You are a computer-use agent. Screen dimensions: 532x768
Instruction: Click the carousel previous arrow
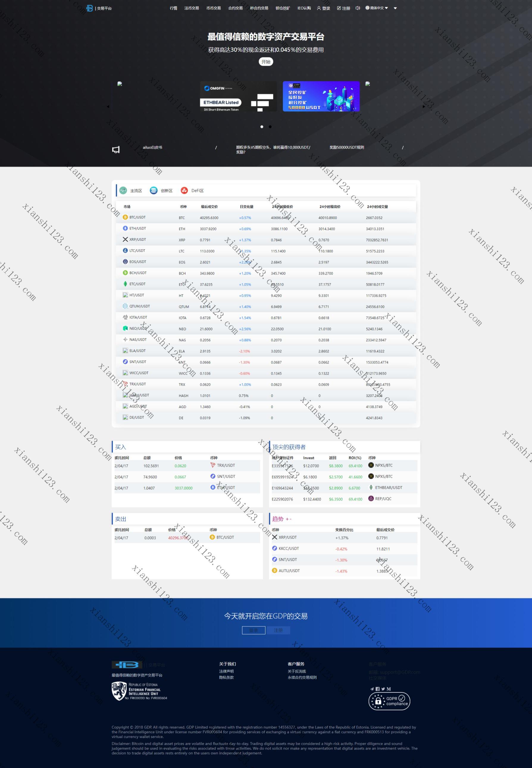click(108, 106)
